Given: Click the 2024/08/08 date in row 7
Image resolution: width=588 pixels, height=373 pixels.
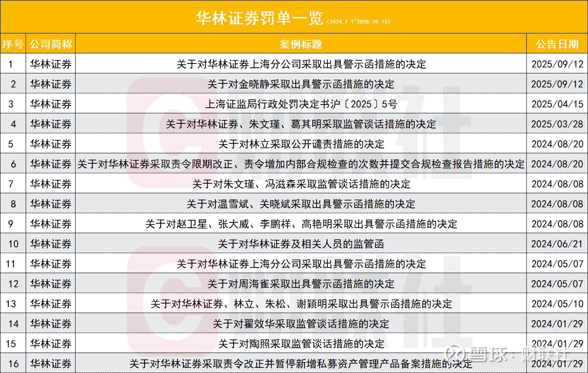Looking at the screenshot, I should pos(558,184).
